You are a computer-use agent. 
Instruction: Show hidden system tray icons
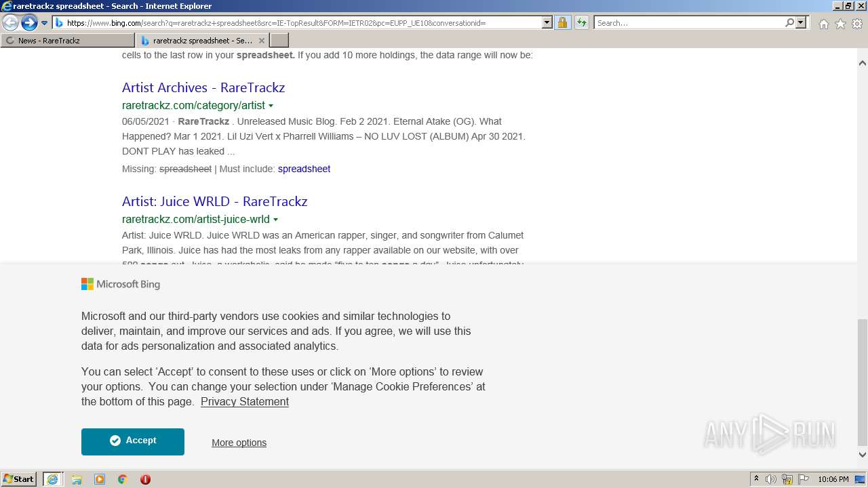click(x=757, y=479)
